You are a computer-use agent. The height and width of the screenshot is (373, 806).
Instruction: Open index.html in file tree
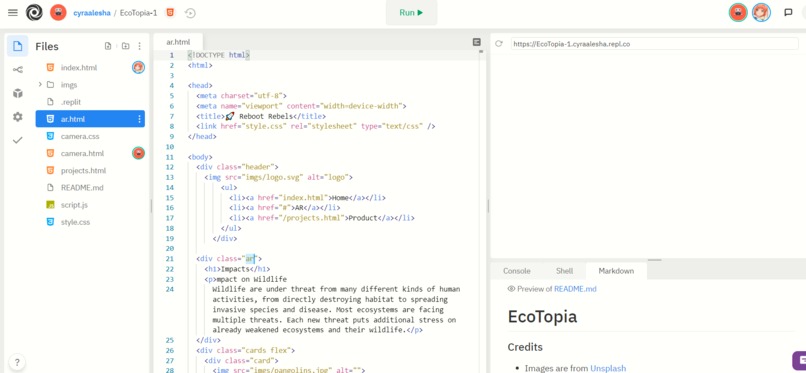79,67
